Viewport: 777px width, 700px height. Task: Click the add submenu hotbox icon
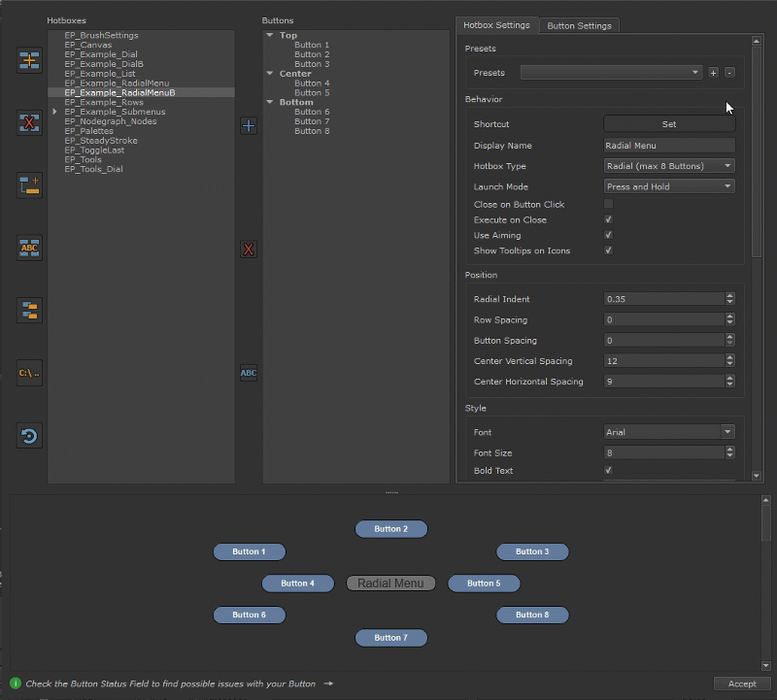(x=29, y=185)
